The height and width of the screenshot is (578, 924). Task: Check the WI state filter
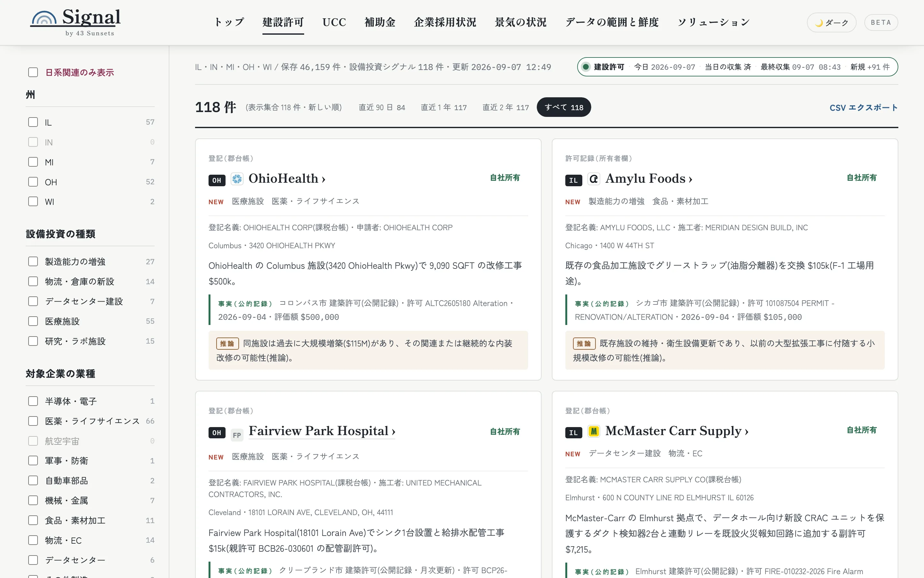click(x=33, y=201)
